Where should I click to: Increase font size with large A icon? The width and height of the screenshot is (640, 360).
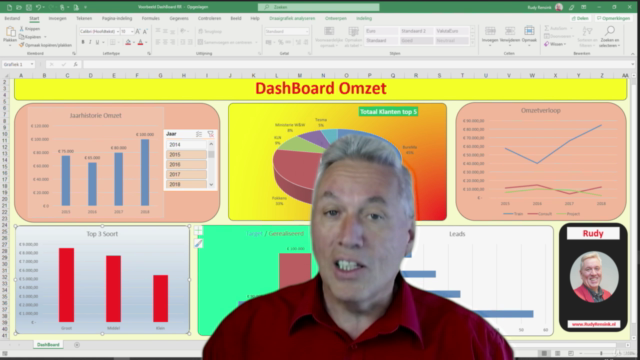[x=138, y=31]
